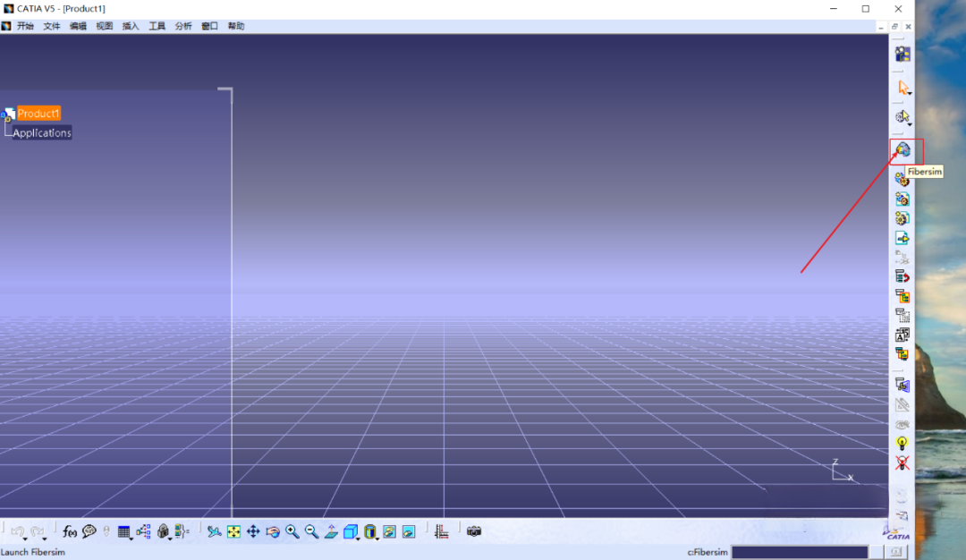The image size is (966, 560).
Task: Toggle the Swap Visible Space icon
Action: point(409,531)
